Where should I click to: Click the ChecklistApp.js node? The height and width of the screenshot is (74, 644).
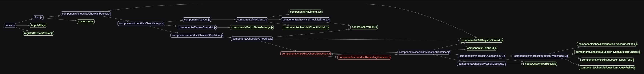[x=141, y=24]
